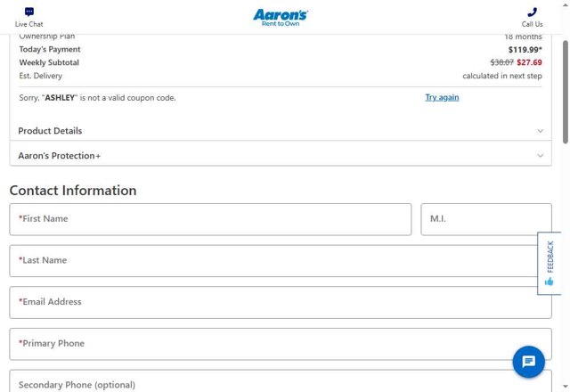The width and height of the screenshot is (570, 392).
Task: Focus the Secondary Phone (optional) field
Action: [281, 381]
